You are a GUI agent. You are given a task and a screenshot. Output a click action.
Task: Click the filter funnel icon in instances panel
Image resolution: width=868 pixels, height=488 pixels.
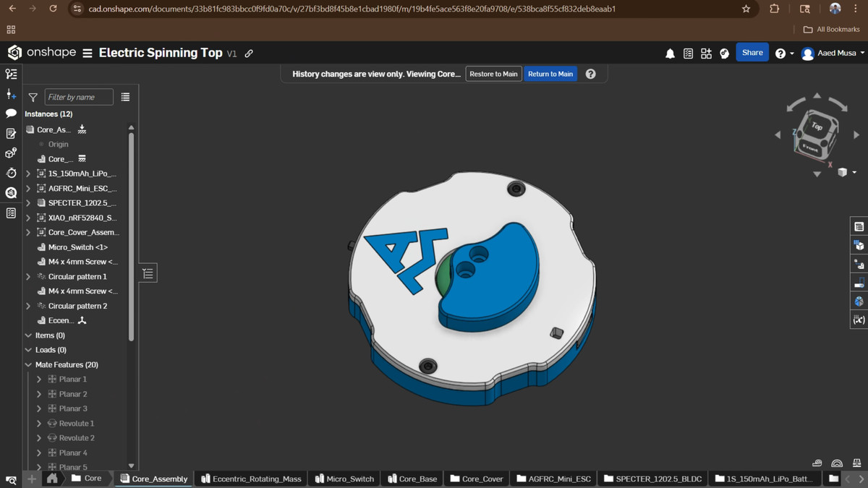[x=33, y=98]
